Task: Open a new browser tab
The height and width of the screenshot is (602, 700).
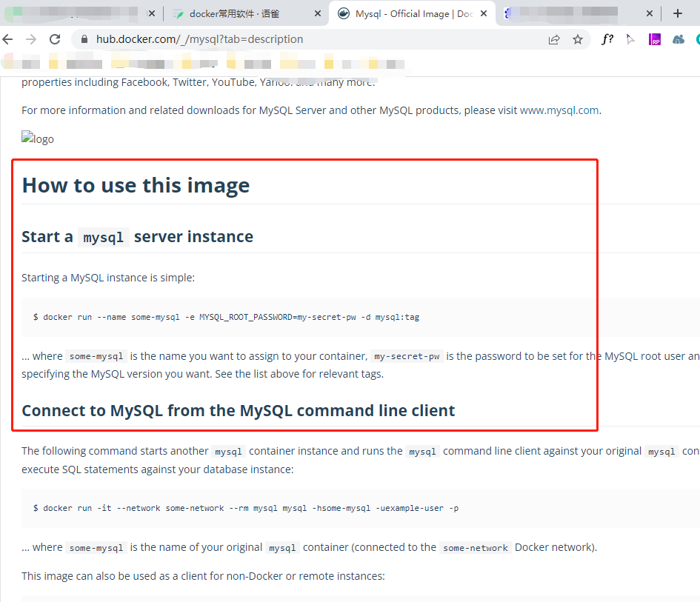Action: [x=678, y=14]
